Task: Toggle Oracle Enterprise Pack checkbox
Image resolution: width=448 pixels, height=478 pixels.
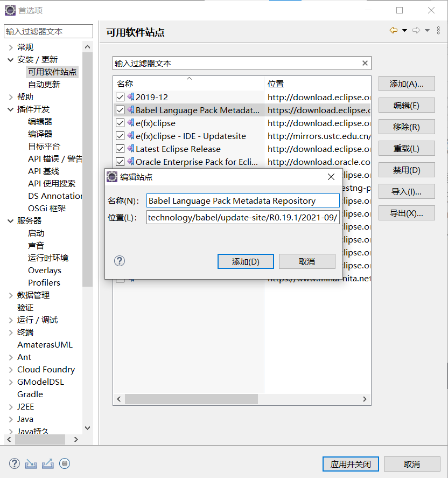Action: (120, 162)
